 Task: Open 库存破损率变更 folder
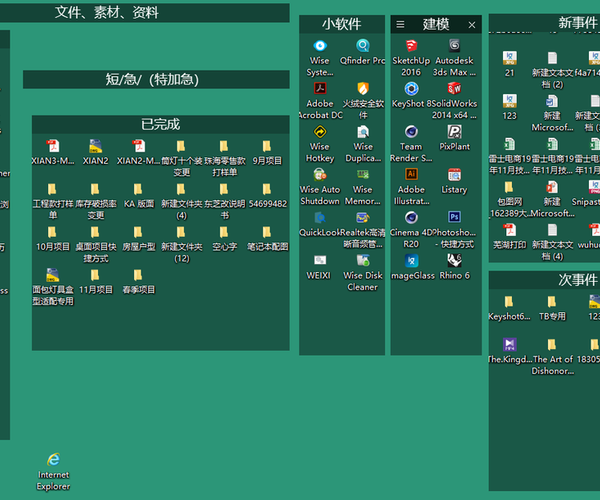[96, 189]
